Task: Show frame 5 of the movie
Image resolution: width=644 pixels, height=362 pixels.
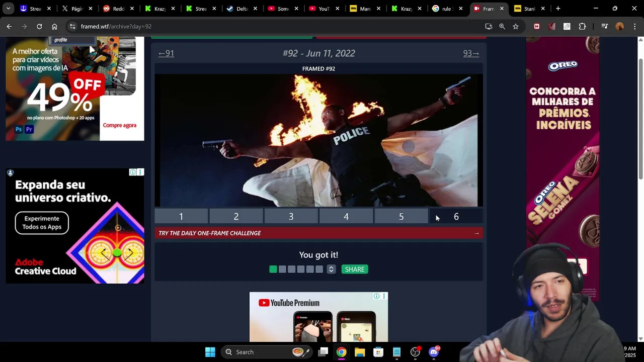Action: coord(401,216)
